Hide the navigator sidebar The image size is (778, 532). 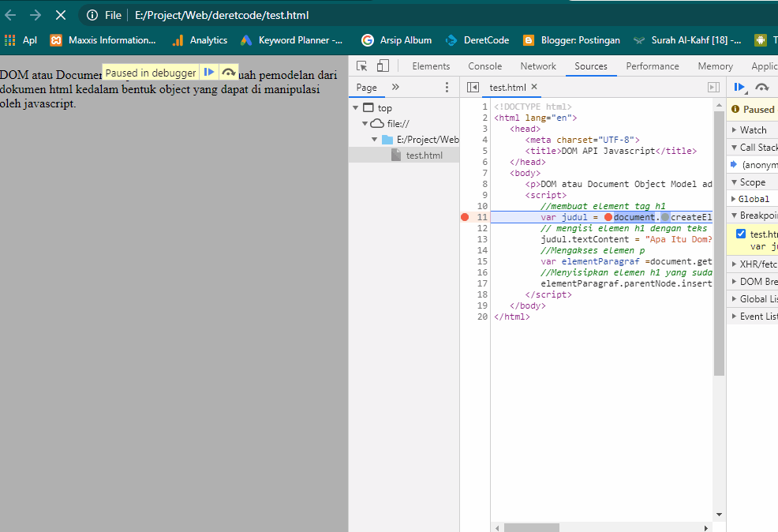coord(473,88)
